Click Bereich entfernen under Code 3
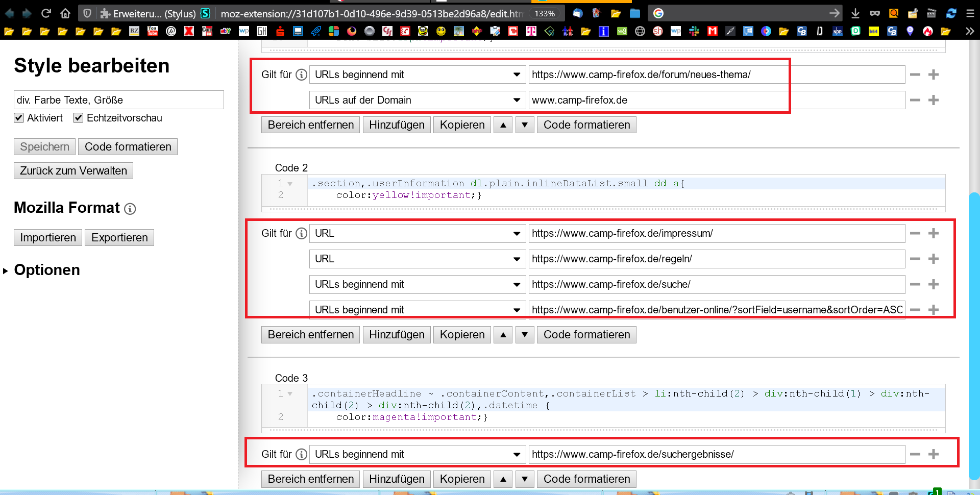Image resolution: width=980 pixels, height=495 pixels. (310, 479)
